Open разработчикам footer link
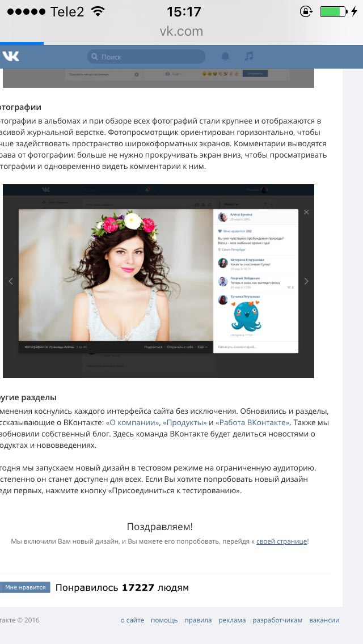The height and width of the screenshot is (644, 363). click(x=277, y=620)
